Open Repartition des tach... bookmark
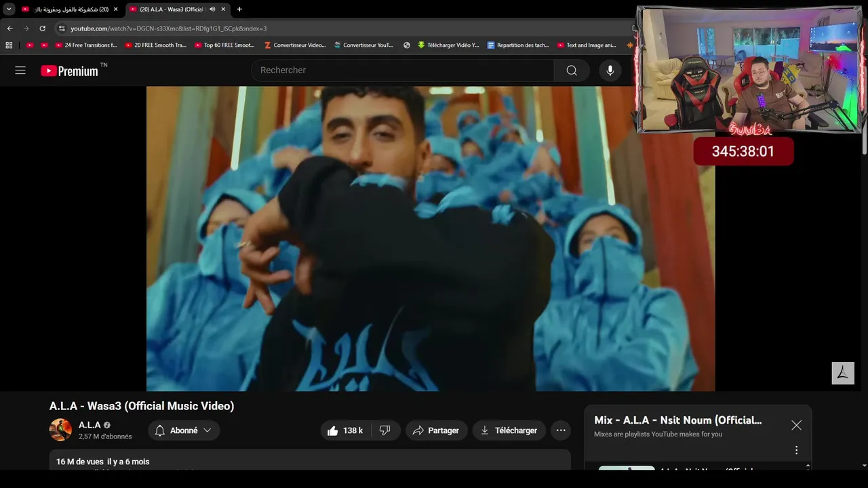The height and width of the screenshot is (488, 868). [518, 45]
